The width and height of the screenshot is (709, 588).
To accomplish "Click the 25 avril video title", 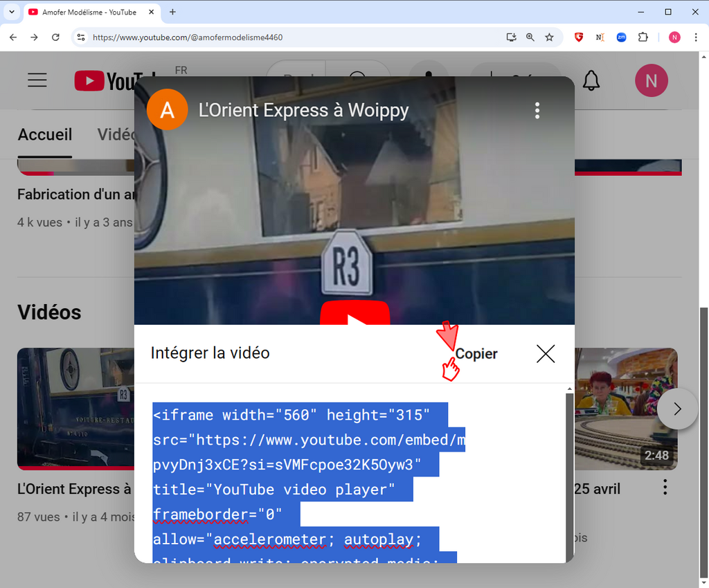I will (598, 489).
